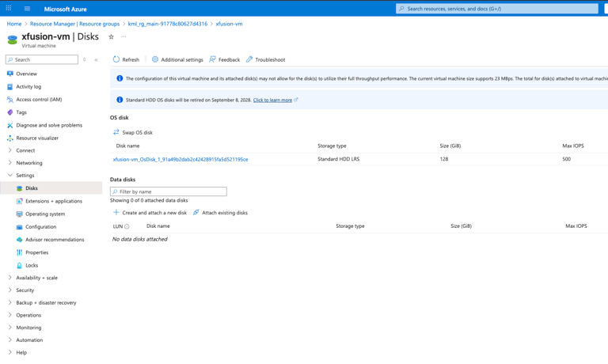Open Properties page
The width and height of the screenshot is (608, 364).
pyautogui.click(x=37, y=252)
